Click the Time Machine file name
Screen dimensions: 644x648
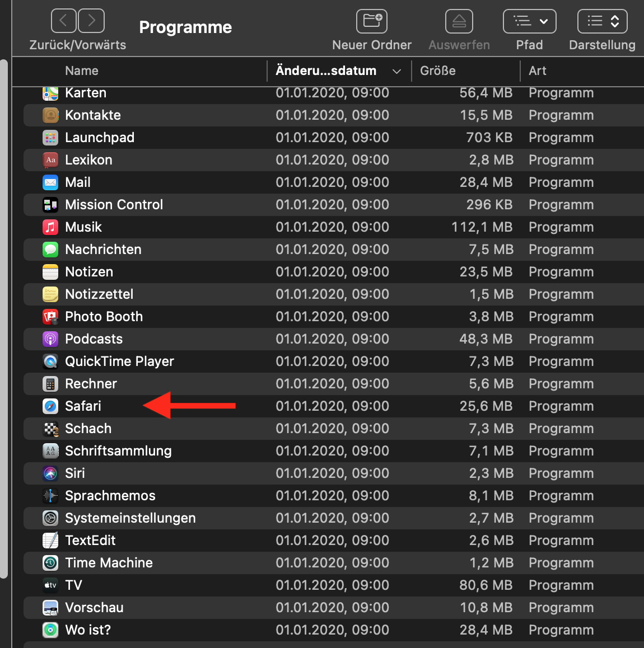click(109, 563)
